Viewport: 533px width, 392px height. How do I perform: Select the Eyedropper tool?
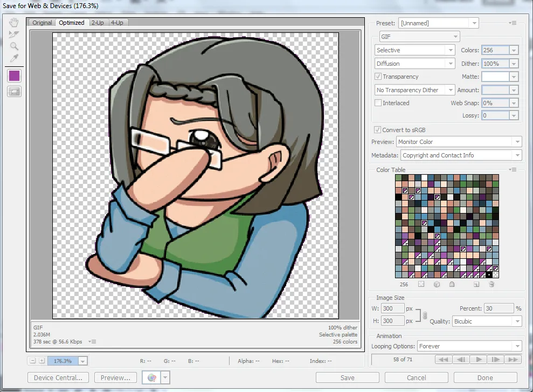click(x=14, y=58)
